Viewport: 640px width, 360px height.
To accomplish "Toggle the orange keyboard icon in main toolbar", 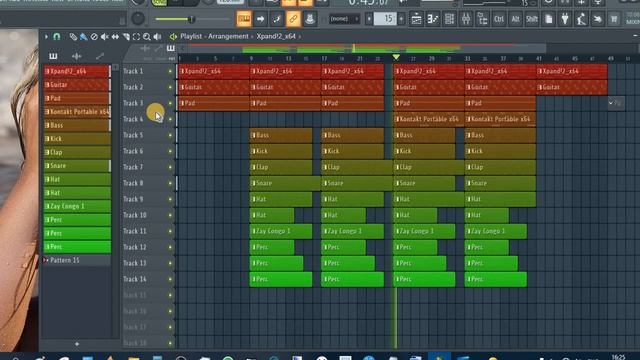I will coord(244,19).
